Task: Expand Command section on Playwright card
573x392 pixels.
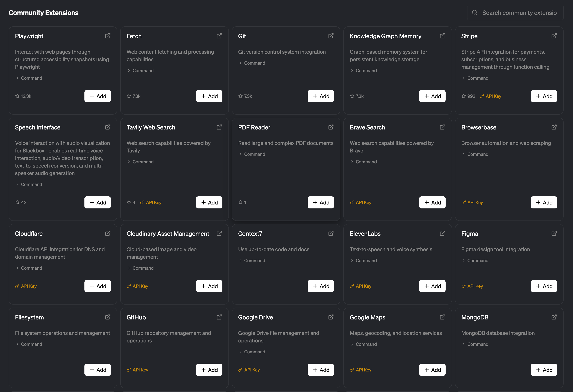Action: click(29, 78)
